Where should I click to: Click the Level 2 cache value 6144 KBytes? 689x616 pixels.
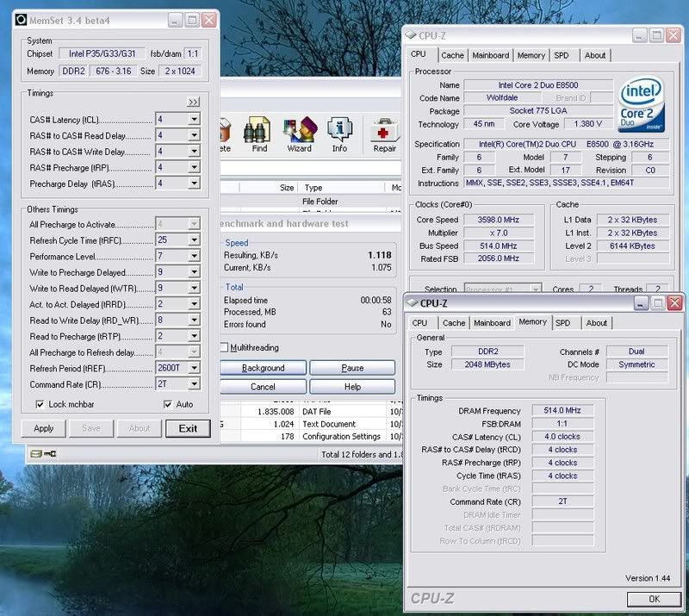[633, 246]
